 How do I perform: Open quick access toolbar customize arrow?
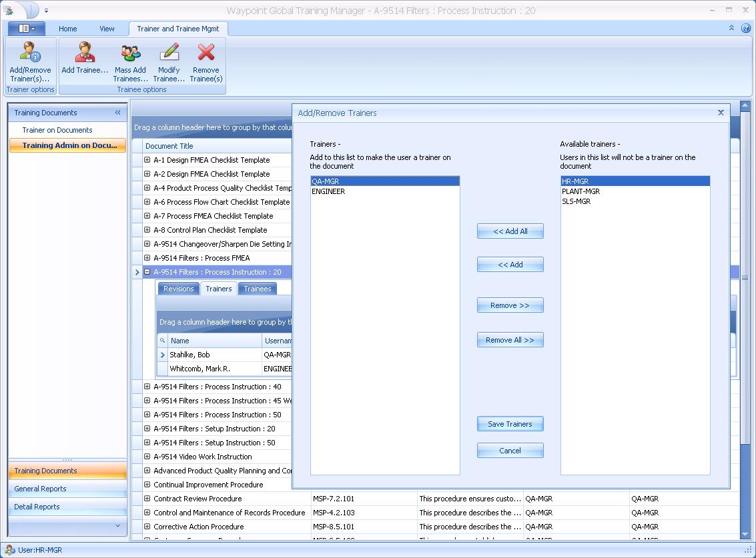[46, 10]
